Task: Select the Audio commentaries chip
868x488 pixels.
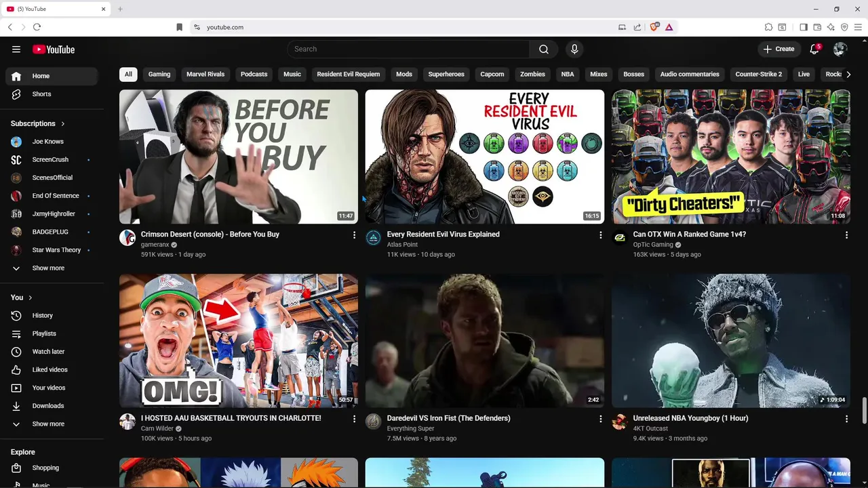Action: click(690, 74)
